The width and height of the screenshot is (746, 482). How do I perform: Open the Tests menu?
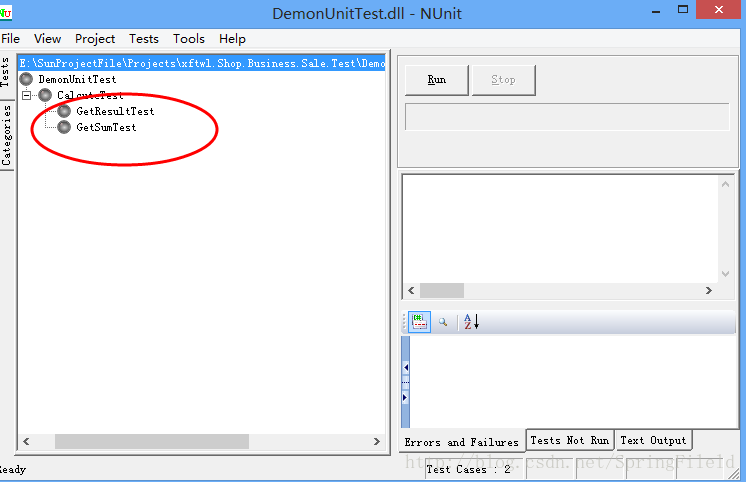tap(144, 39)
